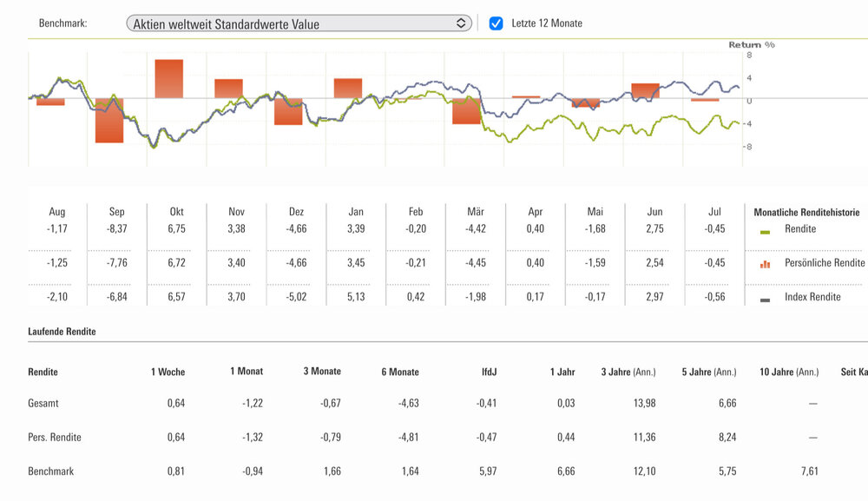Select the Pers. Rendite table row label
Viewport: 868px width, 501px height.
tap(55, 438)
